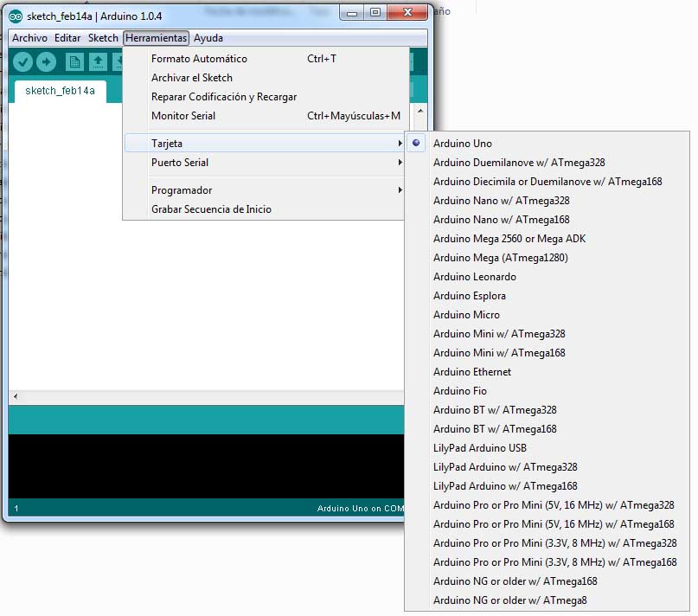The height and width of the screenshot is (616, 698).
Task: Open the Editar menu
Action: click(x=67, y=38)
